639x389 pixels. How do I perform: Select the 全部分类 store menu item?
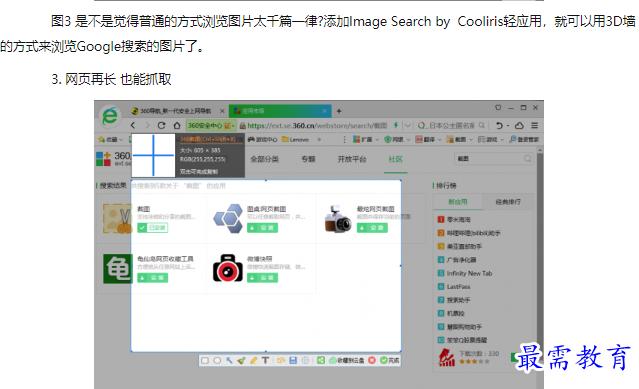tap(264, 159)
